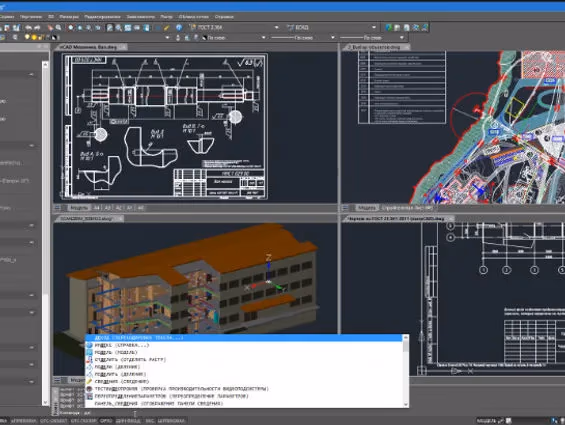Collapse the bottommost section of the left panel
The width and height of the screenshot is (565, 425).
[31, 381]
